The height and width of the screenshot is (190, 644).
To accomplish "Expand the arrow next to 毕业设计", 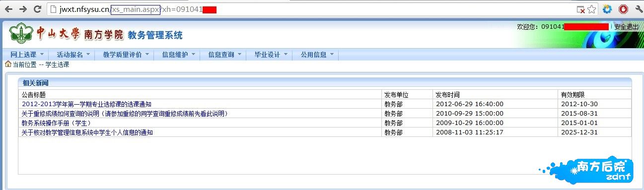I will (x=286, y=55).
